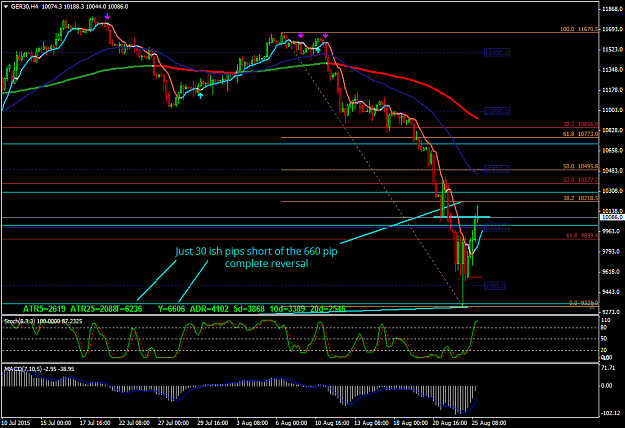625x428 pixels.
Task: Click the '22 Jul 08:00' time axis label
Action: pos(134,423)
